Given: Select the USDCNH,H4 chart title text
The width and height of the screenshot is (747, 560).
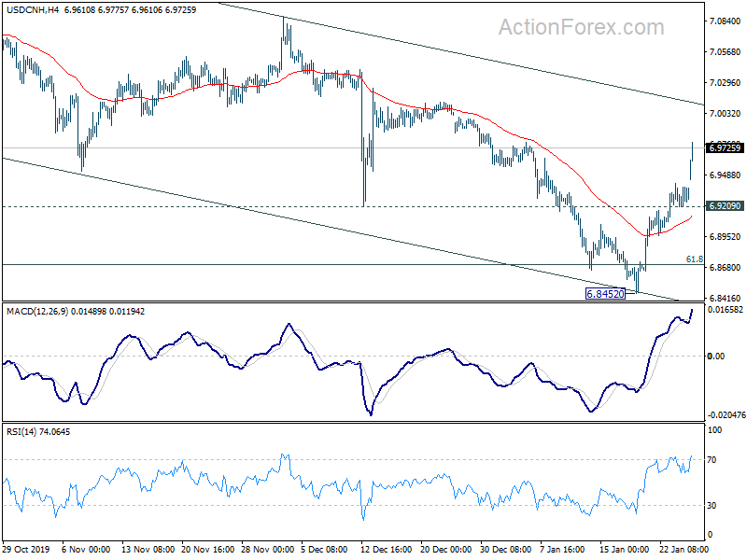Looking at the screenshot, I should [x=33, y=9].
